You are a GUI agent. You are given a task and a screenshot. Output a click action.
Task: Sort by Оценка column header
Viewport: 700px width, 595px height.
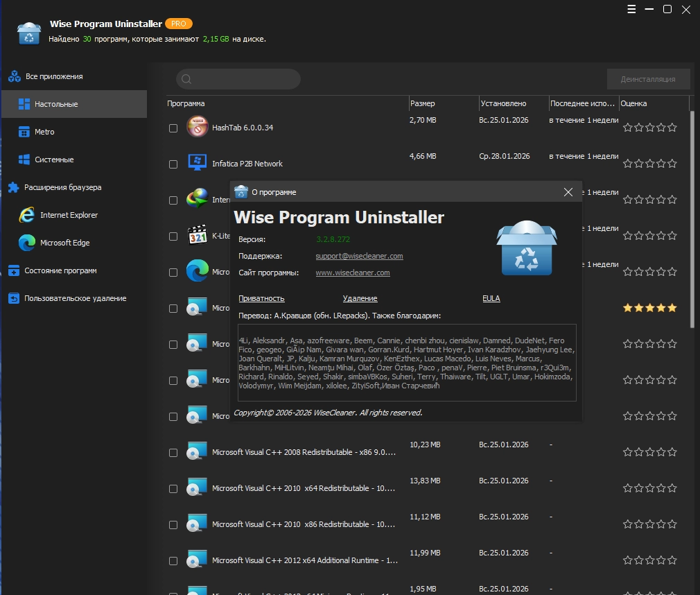[x=654, y=103]
